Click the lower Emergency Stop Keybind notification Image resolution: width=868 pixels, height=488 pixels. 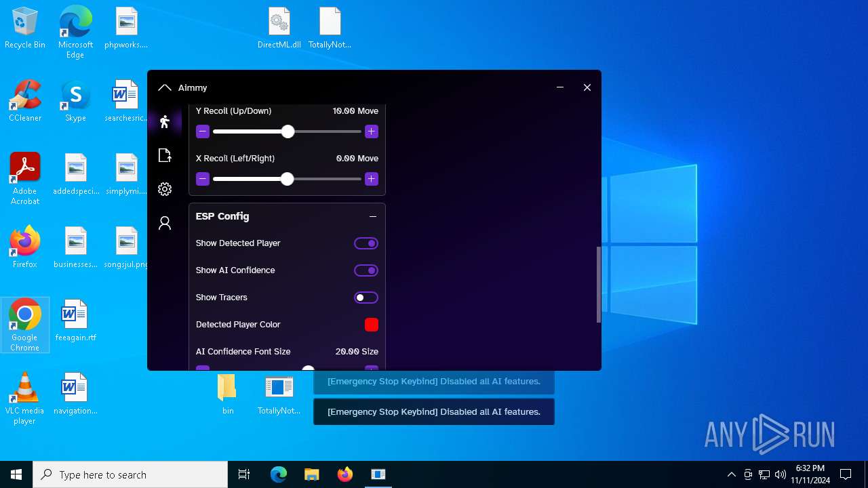[434, 411]
